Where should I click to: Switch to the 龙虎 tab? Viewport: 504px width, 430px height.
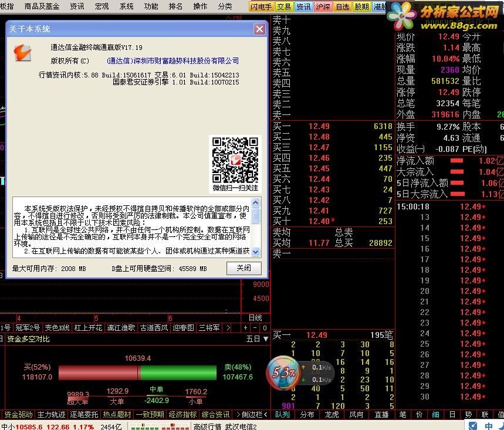[332, 415]
